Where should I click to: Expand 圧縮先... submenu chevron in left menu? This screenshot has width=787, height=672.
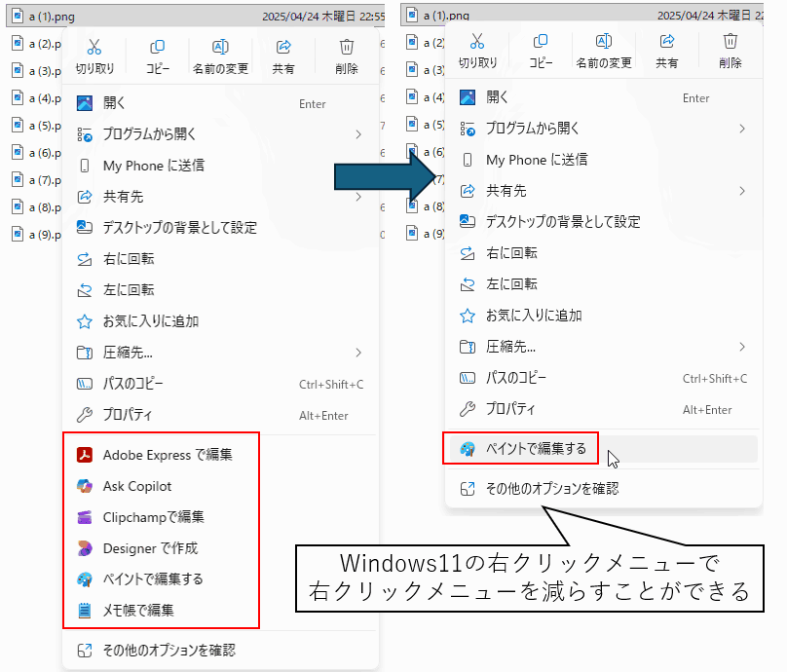[358, 353]
